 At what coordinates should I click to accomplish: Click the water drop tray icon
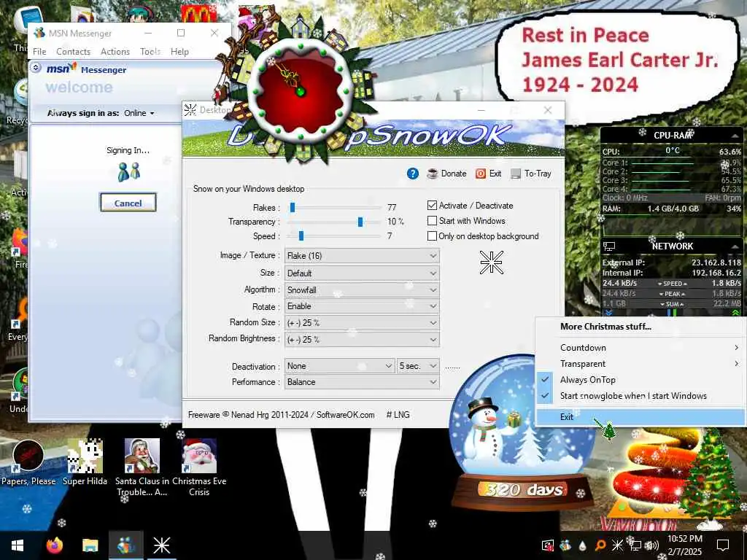582,545
